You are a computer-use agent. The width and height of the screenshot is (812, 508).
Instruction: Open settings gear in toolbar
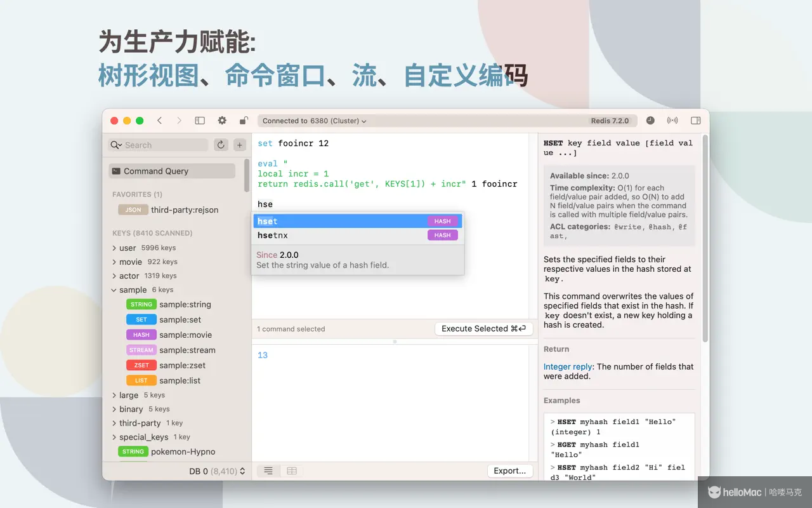(x=222, y=121)
